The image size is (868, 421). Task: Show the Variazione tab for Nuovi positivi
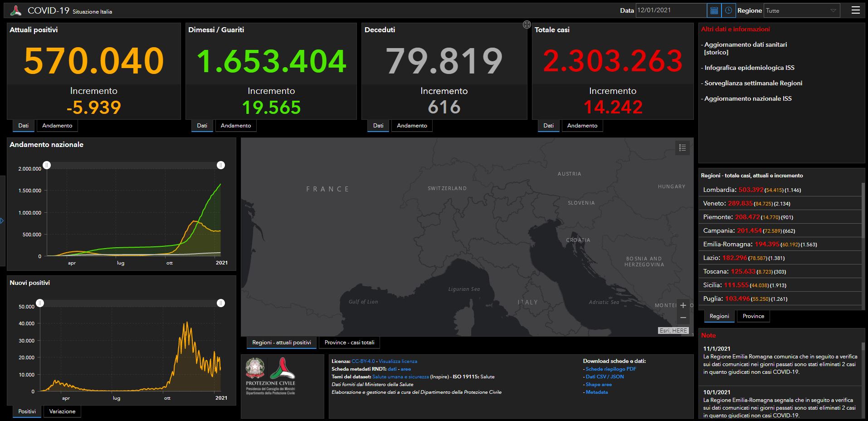tap(62, 411)
